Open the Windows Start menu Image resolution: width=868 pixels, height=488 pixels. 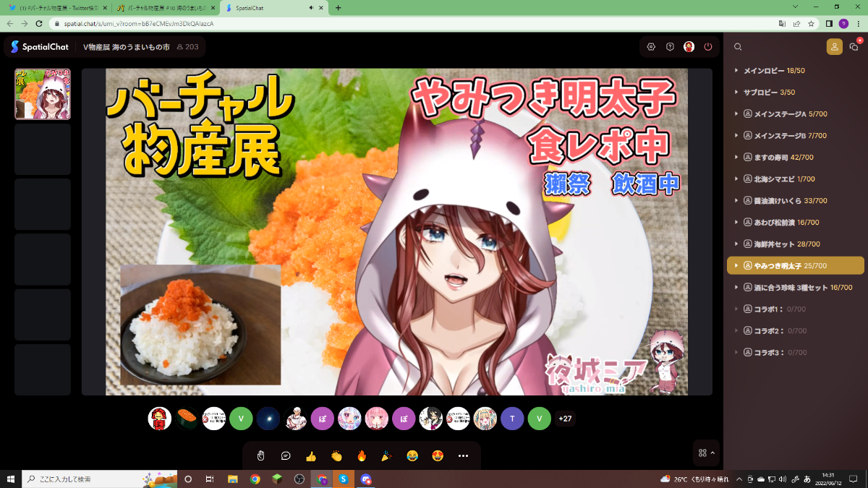pyautogui.click(x=11, y=479)
